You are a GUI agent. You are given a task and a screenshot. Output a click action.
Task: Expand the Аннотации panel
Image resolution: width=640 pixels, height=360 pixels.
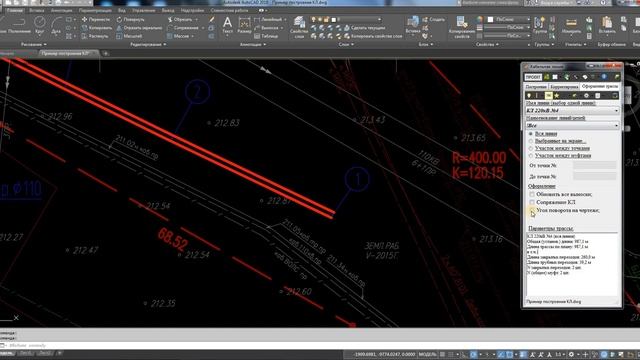(x=252, y=44)
